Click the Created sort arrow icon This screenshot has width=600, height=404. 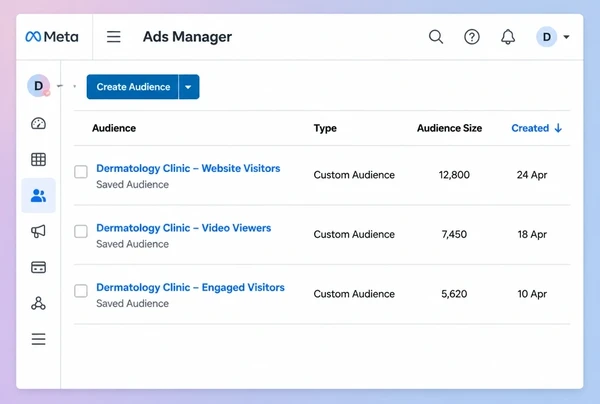click(x=558, y=128)
